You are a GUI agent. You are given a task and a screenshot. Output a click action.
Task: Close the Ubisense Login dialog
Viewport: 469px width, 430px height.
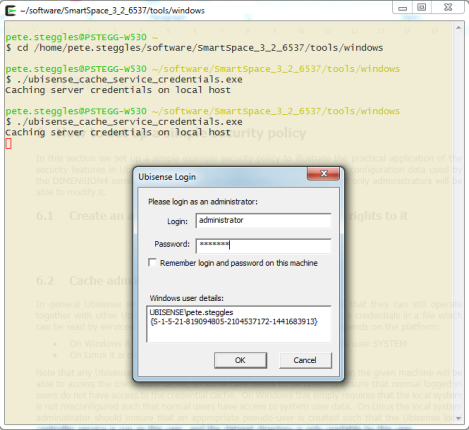[x=323, y=173]
